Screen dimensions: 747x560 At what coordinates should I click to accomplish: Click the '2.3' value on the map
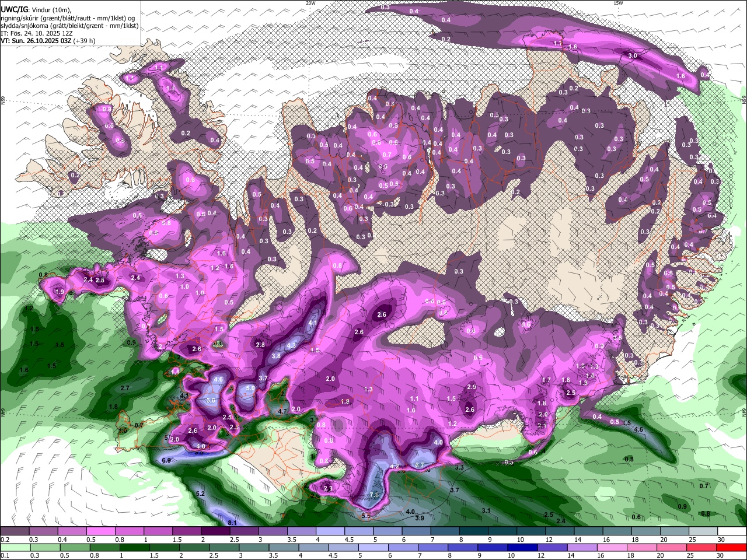328,488
